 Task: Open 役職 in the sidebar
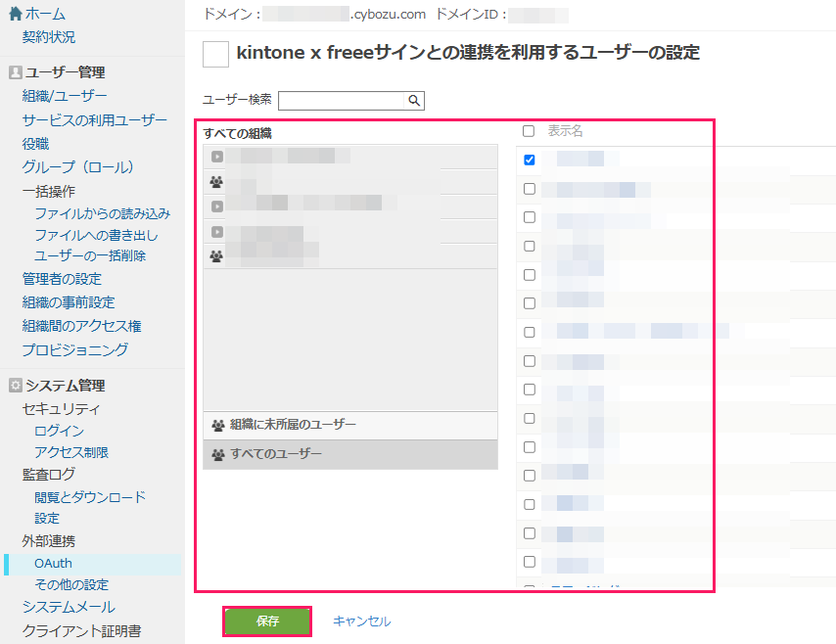pos(35,144)
